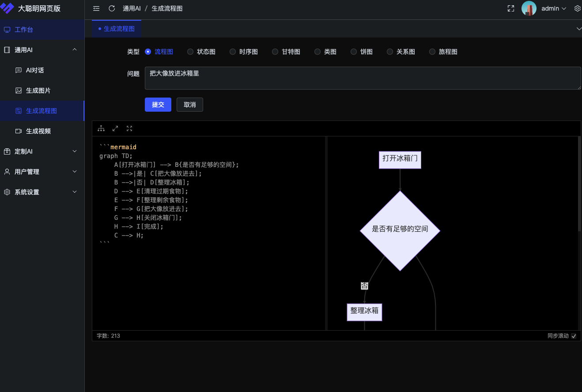Pick the 旅程图 radio option

pyautogui.click(x=432, y=52)
